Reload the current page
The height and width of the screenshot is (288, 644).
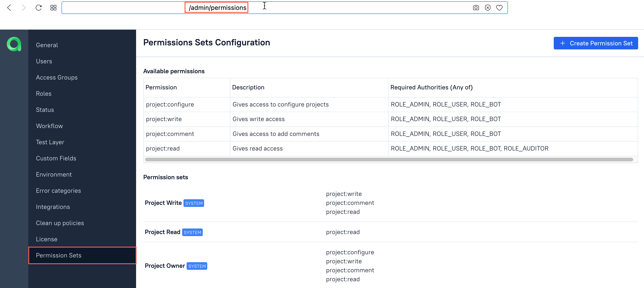tap(38, 8)
